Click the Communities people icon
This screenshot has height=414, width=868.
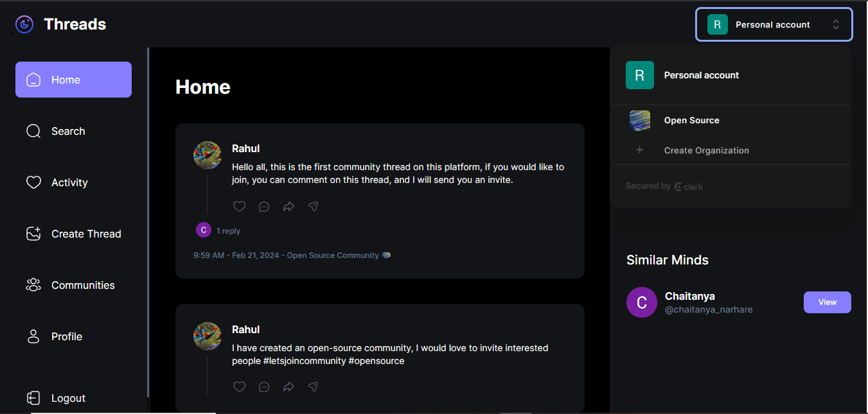33,285
